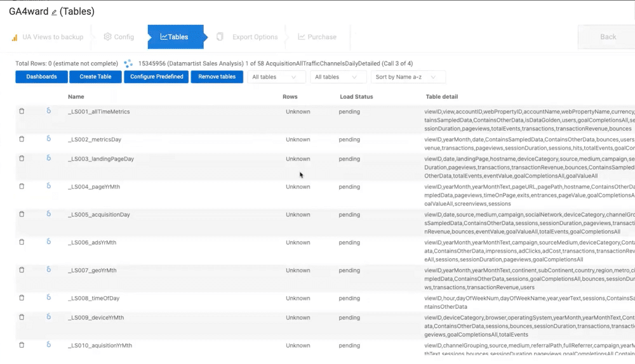The width and height of the screenshot is (635, 364).
Task: Click blue icon in the _LS010_aquisitionYrMth row
Action: click(48, 345)
